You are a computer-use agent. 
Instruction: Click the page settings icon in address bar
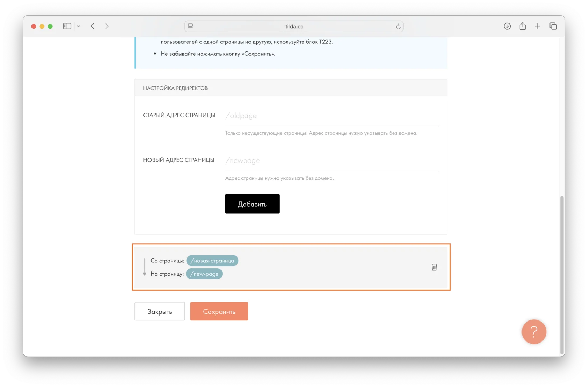click(190, 26)
